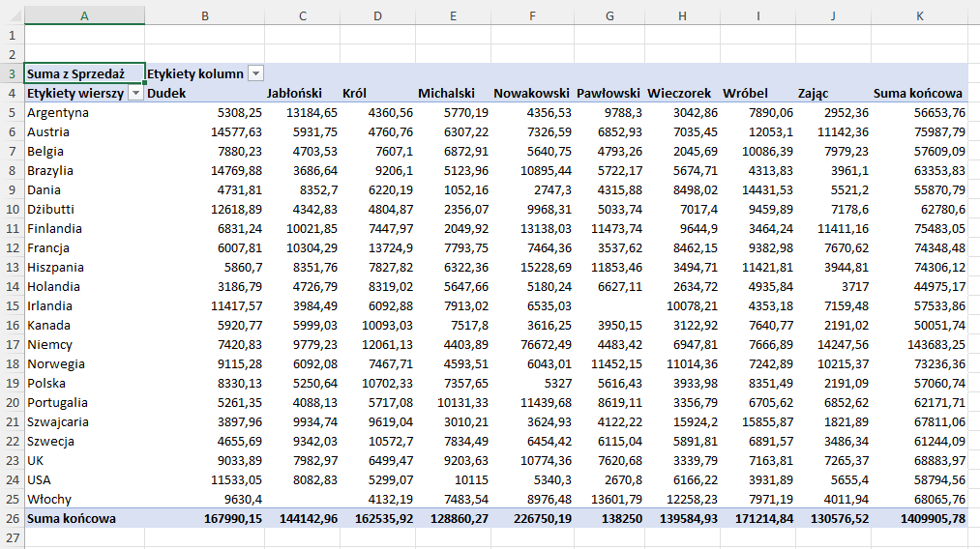Select row 4 header
Image resolution: width=980 pixels, height=549 pixels.
pyautogui.click(x=12, y=93)
